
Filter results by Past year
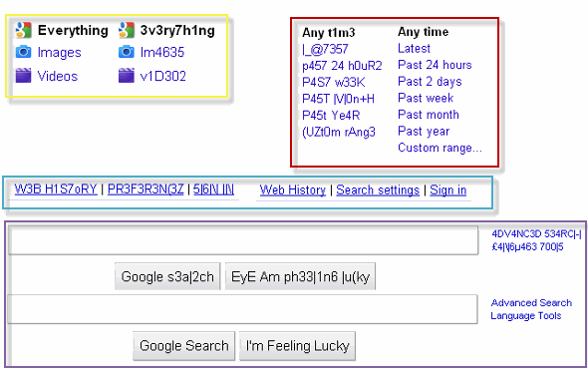424,132
